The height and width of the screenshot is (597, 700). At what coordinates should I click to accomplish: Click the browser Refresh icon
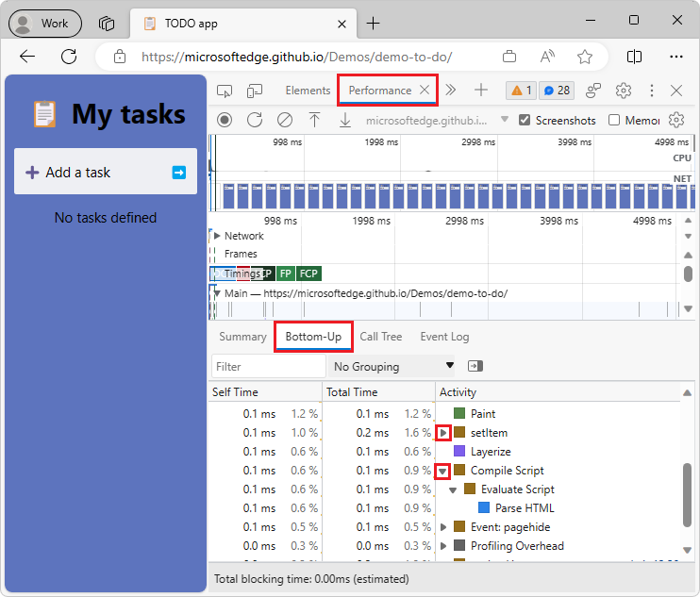[x=69, y=57]
